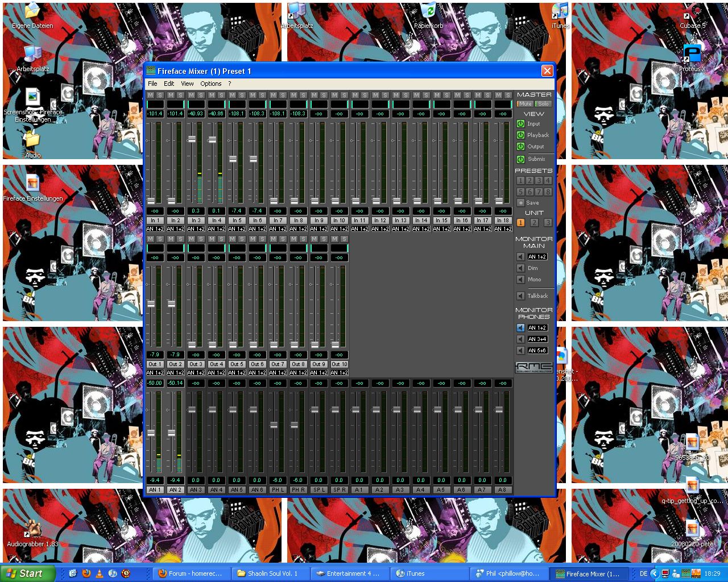Open the Windows Start menu
This screenshot has height=582, width=728.
point(28,573)
